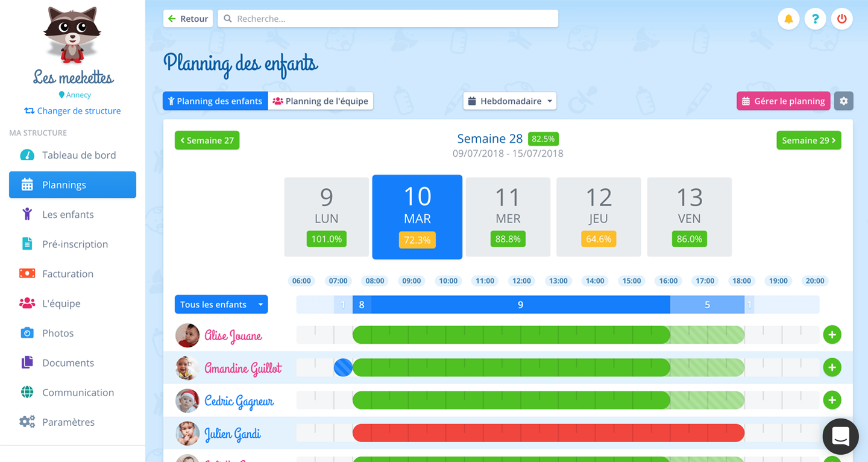This screenshot has width=868, height=462.
Task: Expand the Tous les enfants filter
Action: (221, 305)
